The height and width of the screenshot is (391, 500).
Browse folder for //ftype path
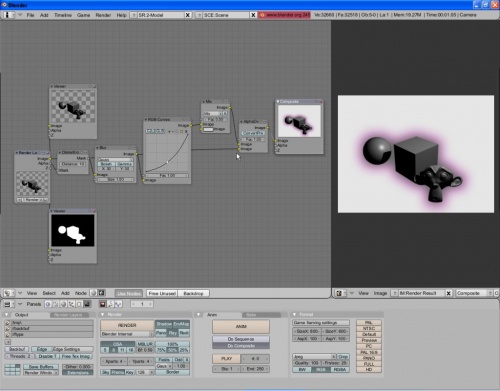point(8,334)
